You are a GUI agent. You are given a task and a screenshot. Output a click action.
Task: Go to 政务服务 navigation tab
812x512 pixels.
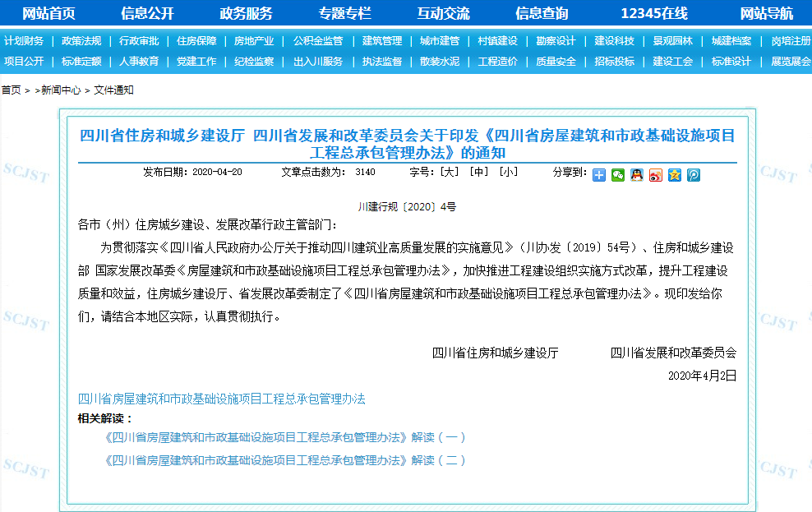246,13
